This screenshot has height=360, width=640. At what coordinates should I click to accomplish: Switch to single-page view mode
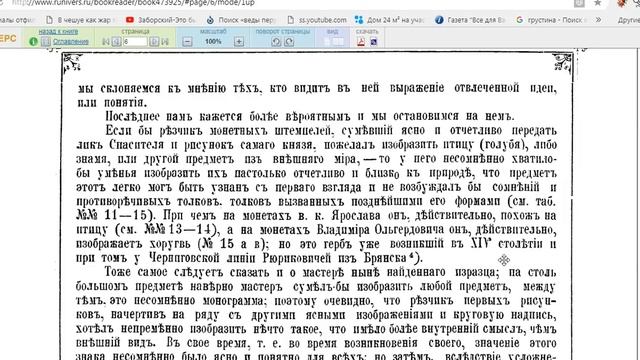[x=327, y=41]
